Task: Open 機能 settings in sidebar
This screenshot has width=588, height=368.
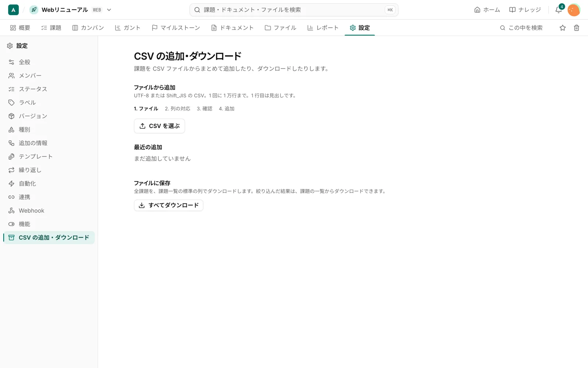Action: click(49, 224)
